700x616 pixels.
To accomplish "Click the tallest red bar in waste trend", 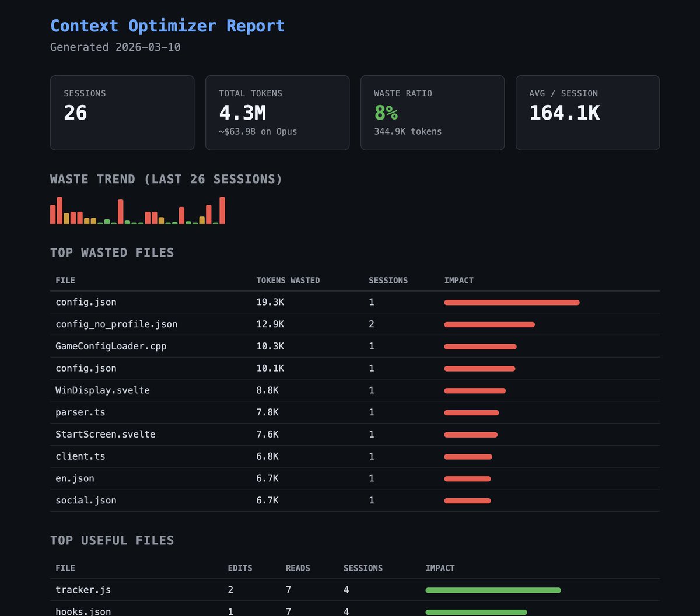I will point(223,211).
